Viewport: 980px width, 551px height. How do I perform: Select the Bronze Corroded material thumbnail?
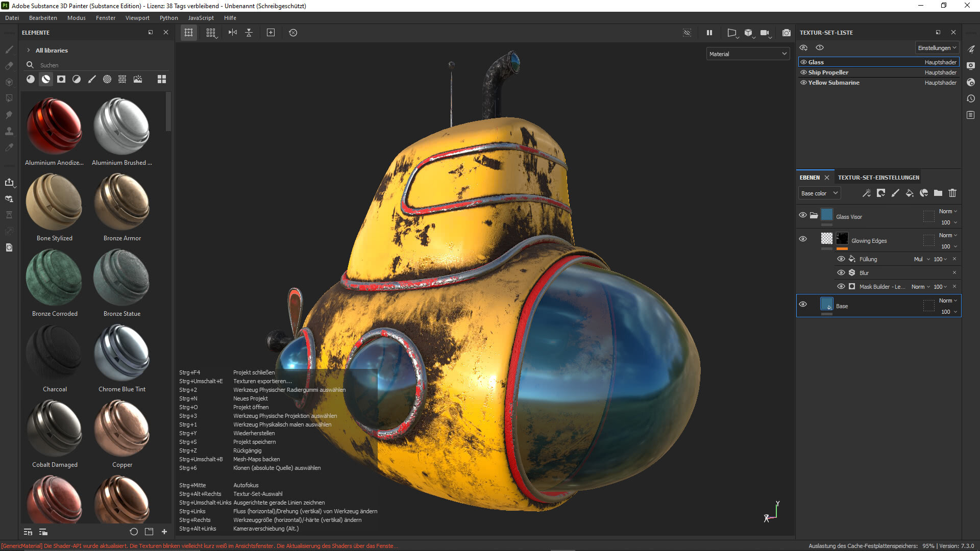coord(54,278)
